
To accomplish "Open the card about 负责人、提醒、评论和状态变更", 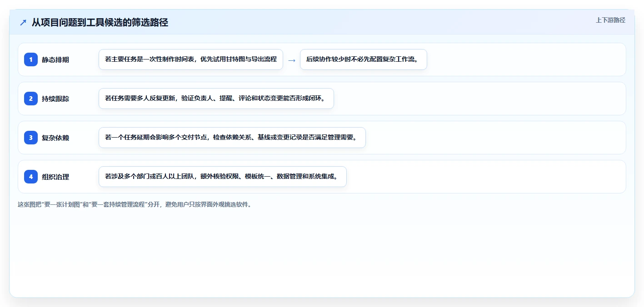I will 216,99.
